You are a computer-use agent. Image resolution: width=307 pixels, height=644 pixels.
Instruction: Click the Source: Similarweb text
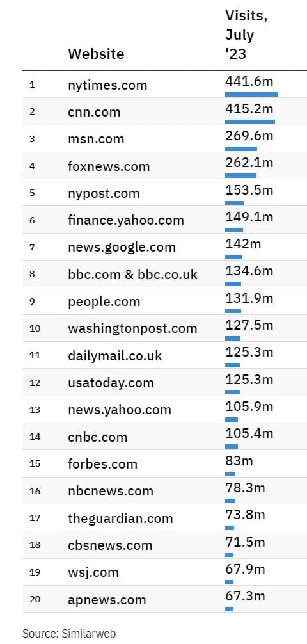(x=69, y=632)
